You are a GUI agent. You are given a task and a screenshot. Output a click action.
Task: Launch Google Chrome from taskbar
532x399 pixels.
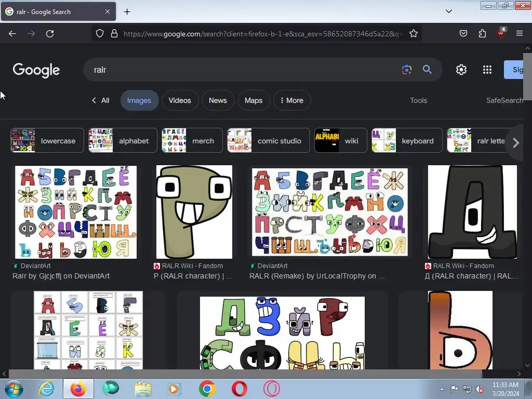[207, 389]
